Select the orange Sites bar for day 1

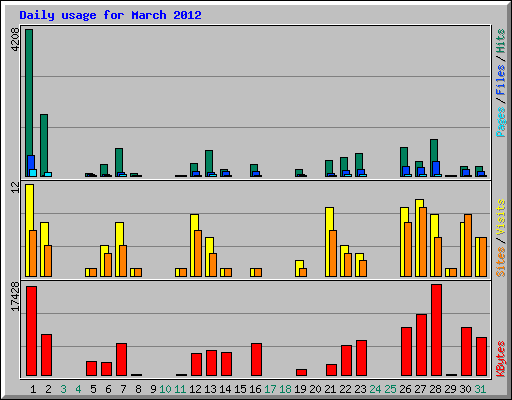pos(33,253)
